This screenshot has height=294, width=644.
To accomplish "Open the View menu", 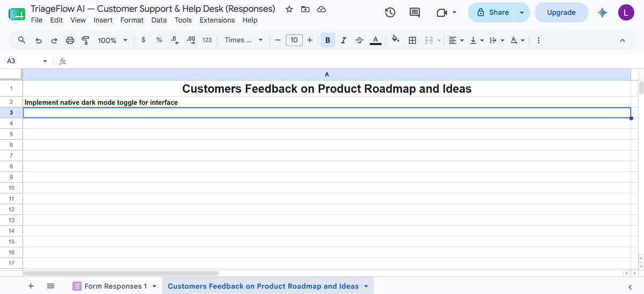I will tap(78, 20).
